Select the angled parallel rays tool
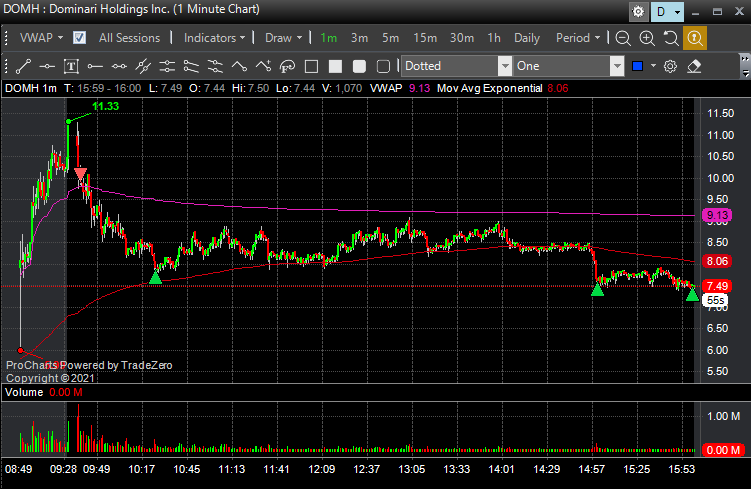The height and width of the screenshot is (489, 751). click(x=191, y=66)
